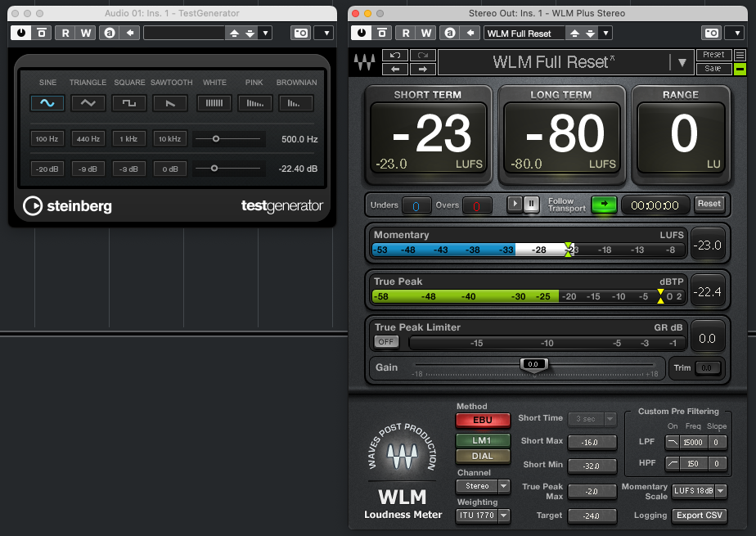Set frequency to 10 kHz
This screenshot has height=536, width=756.
[x=169, y=139]
